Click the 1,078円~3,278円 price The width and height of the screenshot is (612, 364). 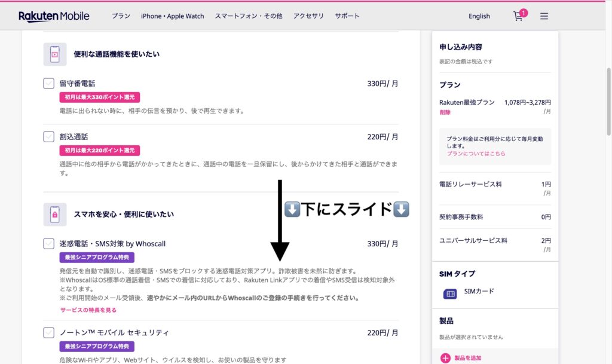tap(528, 102)
